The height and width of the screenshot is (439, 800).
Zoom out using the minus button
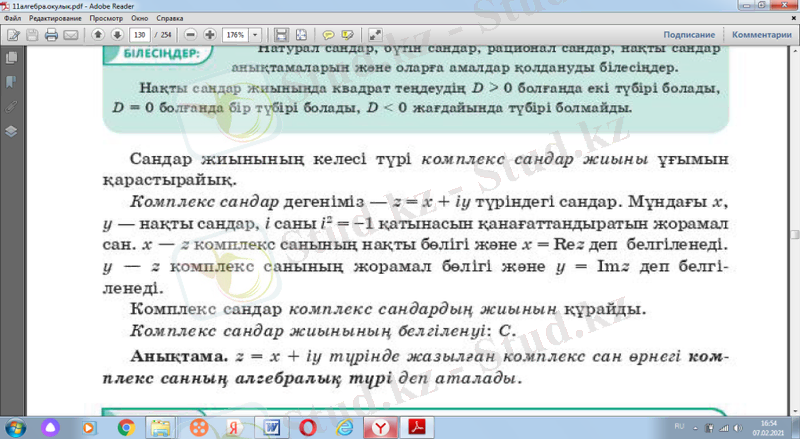pyautogui.click(x=191, y=34)
